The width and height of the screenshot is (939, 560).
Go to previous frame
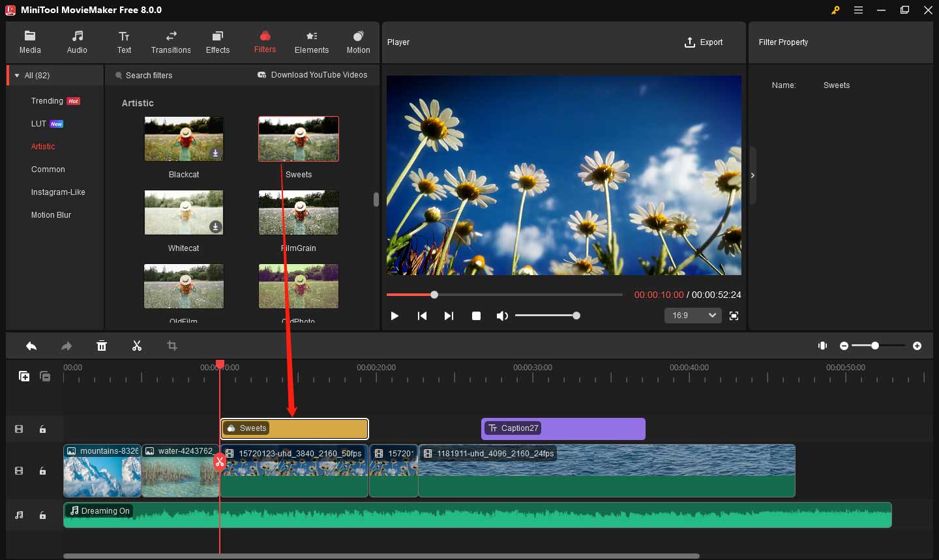pos(422,316)
